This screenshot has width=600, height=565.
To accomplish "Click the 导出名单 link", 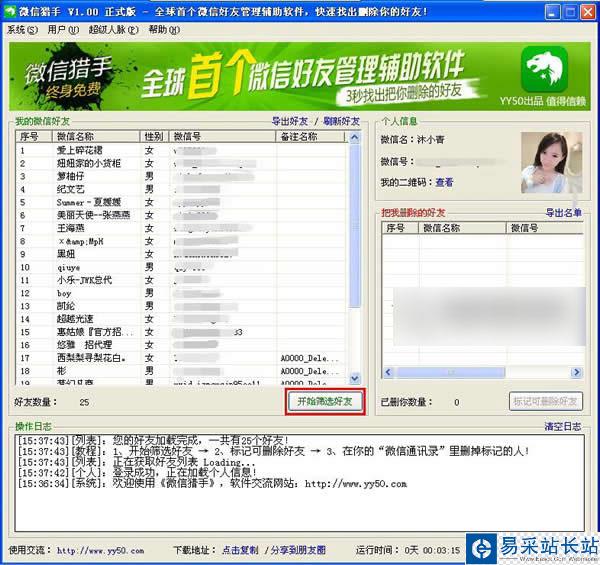I will 563,213.
